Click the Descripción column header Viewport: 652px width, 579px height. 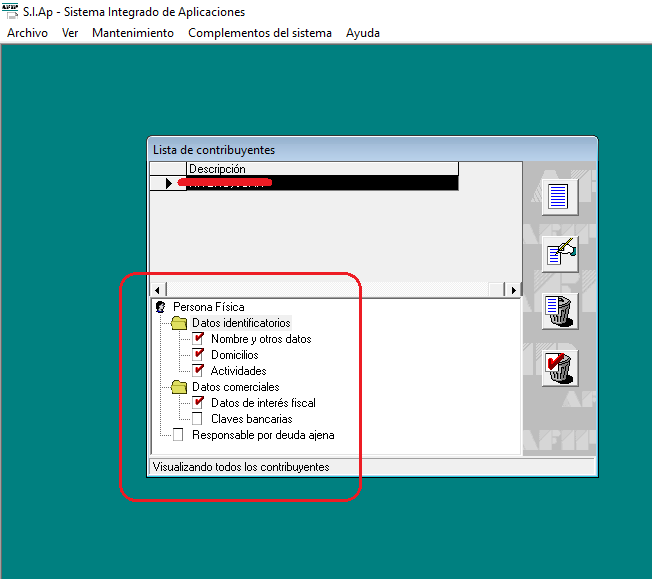click(321, 169)
